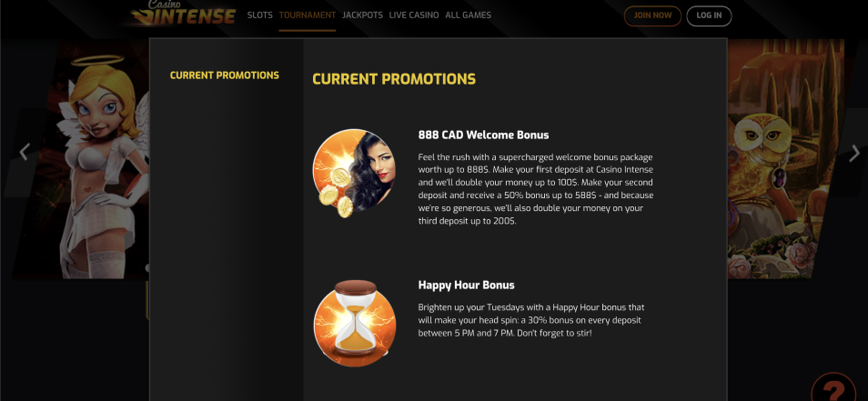Click the Join Now button

click(652, 15)
